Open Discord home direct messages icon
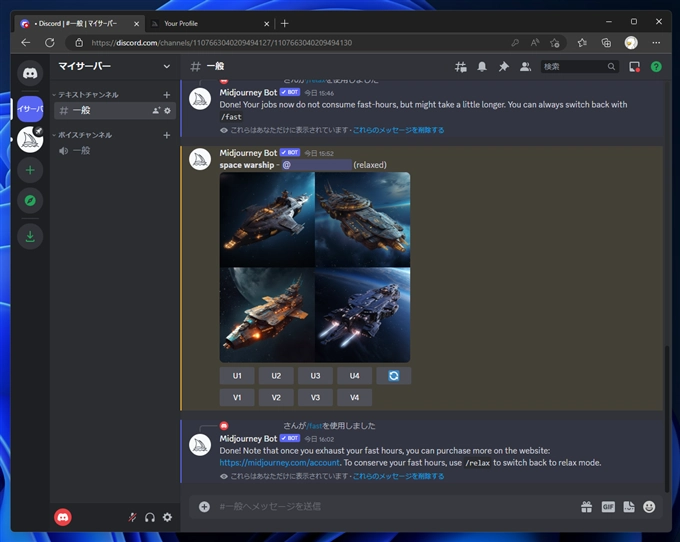Screen dimensions: 680x542 click(30, 73)
